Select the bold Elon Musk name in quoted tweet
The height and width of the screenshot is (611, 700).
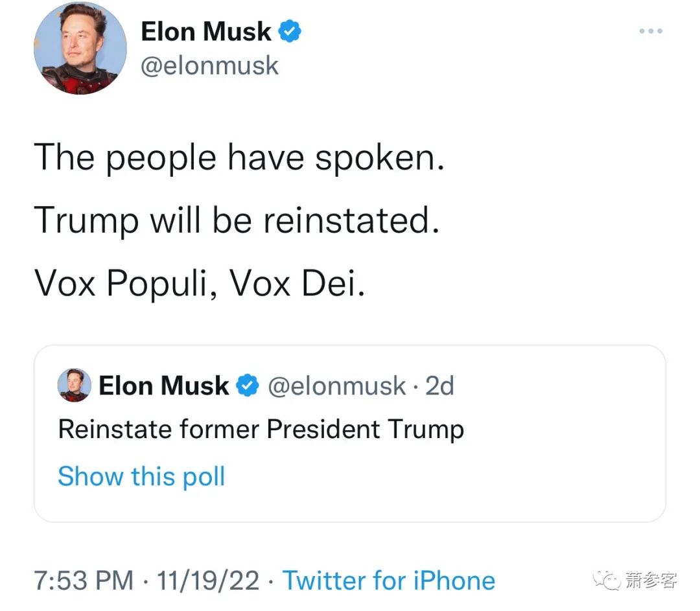tap(164, 386)
